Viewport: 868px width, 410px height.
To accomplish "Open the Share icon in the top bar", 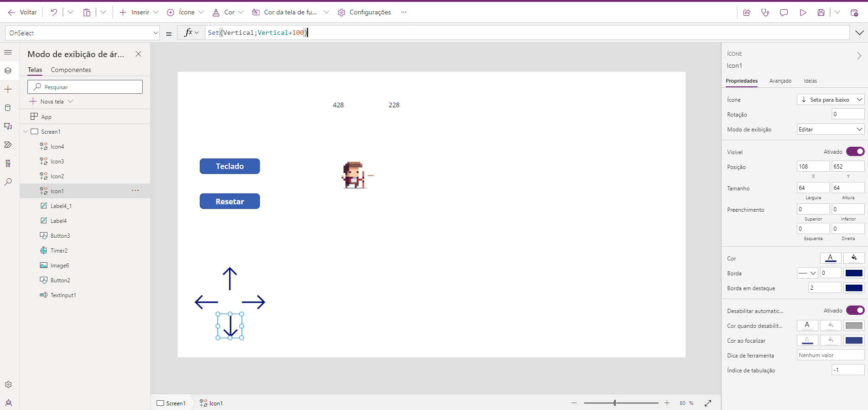I will pos(747,13).
